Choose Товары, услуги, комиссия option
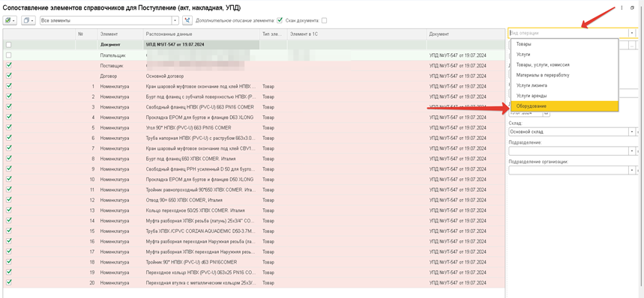This screenshot has width=644, height=298. (564, 64)
